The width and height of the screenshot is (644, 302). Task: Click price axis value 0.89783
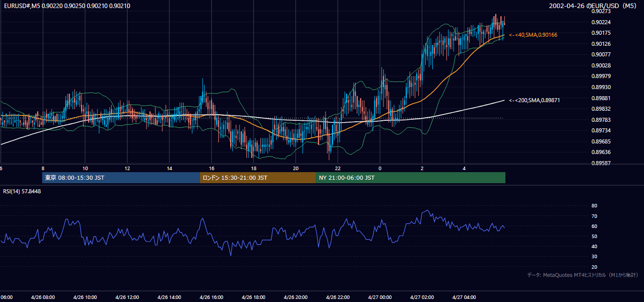(601, 120)
